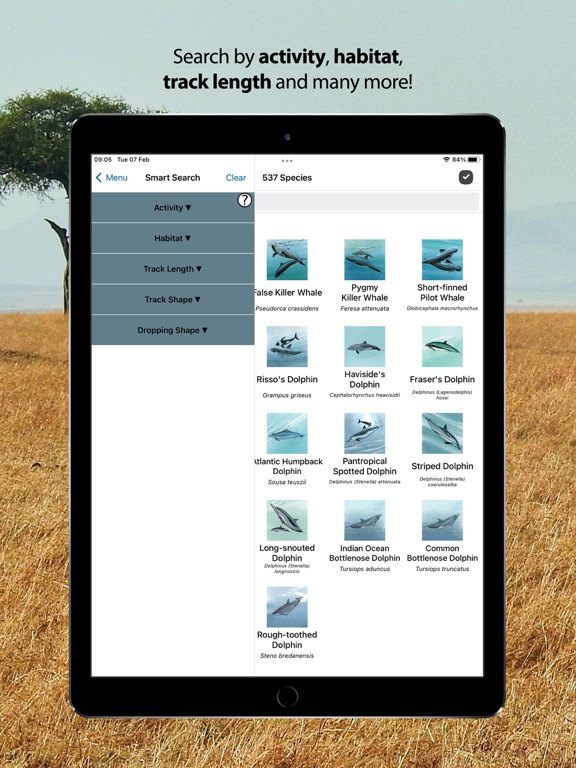Tap the three-dot multitasking indicator
576x768 pixels.
(287, 161)
